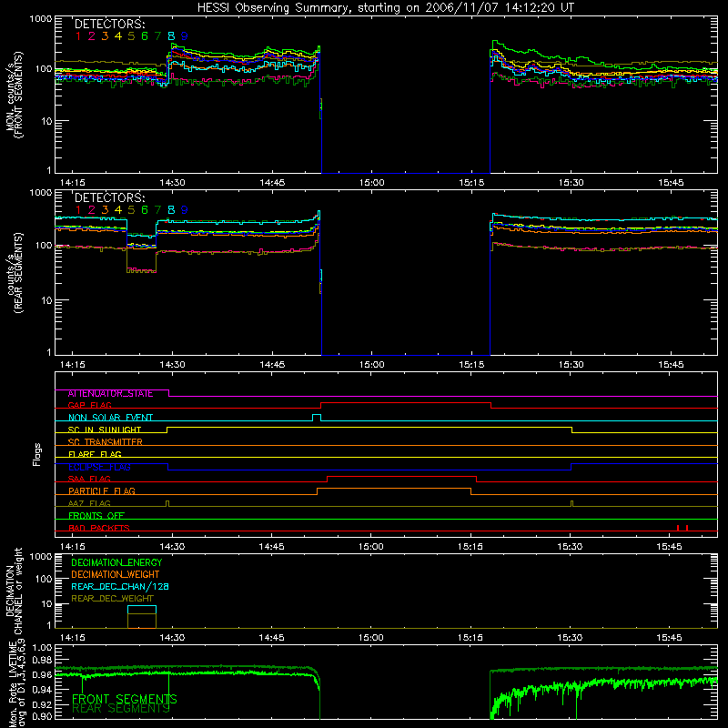Select the NON_SOLAR_EVENT flag label
Image resolution: width=728 pixels, height=728 pixels.
click(110, 418)
